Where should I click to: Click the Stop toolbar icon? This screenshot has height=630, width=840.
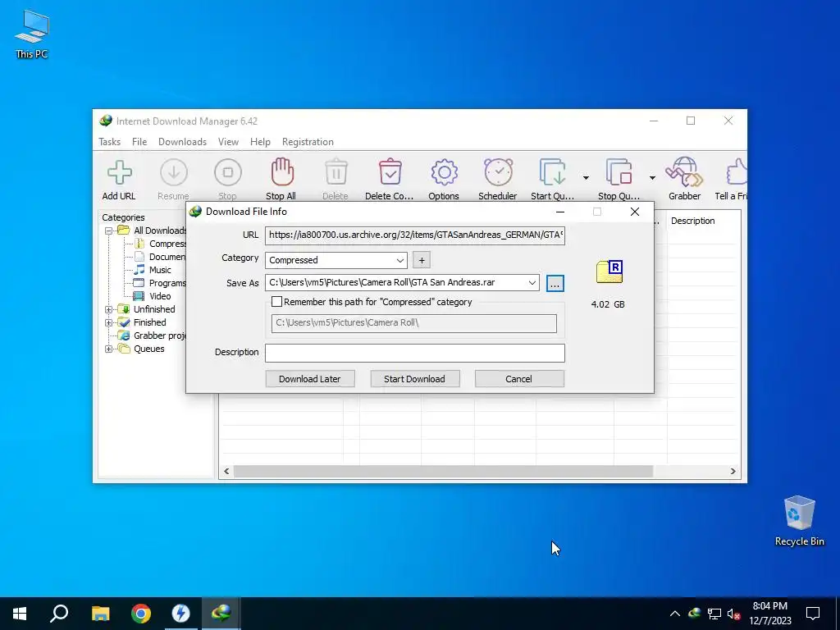pos(228,172)
